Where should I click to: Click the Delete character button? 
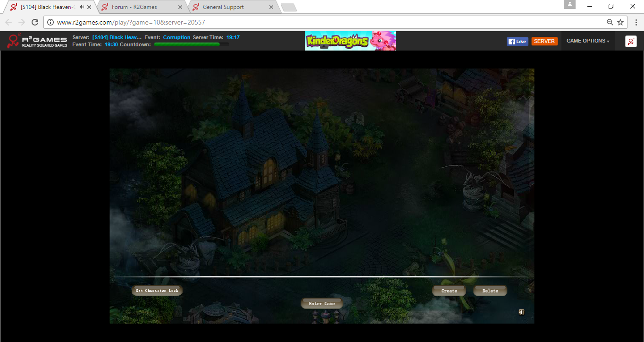tap(490, 291)
